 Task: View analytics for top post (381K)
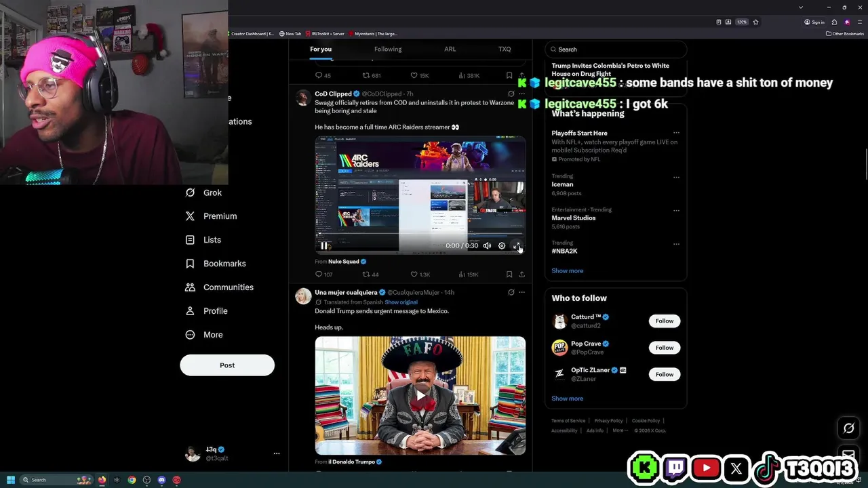pyautogui.click(x=469, y=75)
